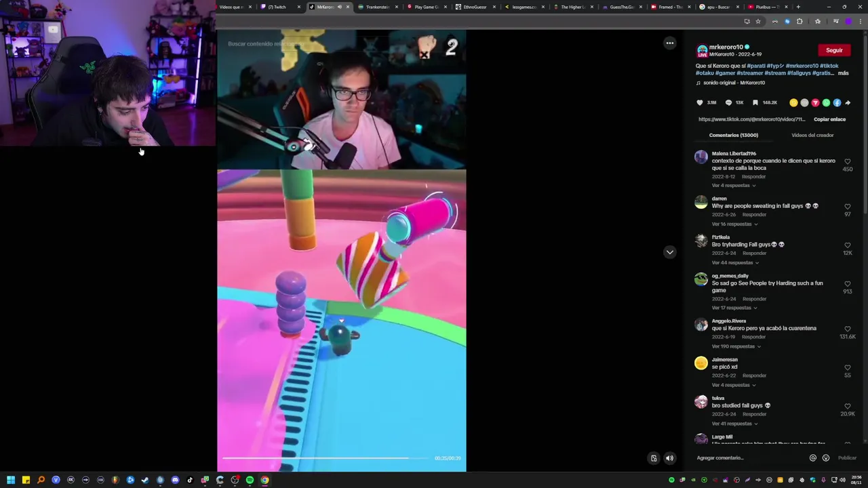This screenshot has width=868, height=488.
Task: Click the yellow share circle icon
Action: tap(793, 103)
